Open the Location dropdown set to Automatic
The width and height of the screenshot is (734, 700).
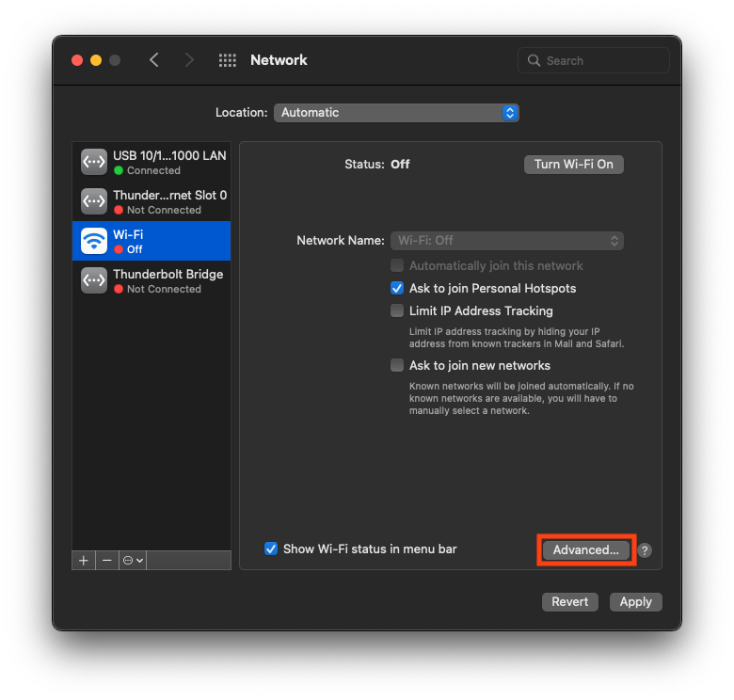pos(396,113)
